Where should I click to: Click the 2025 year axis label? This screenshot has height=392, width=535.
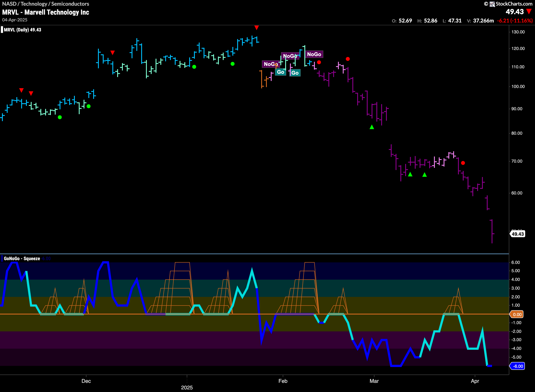point(187,387)
